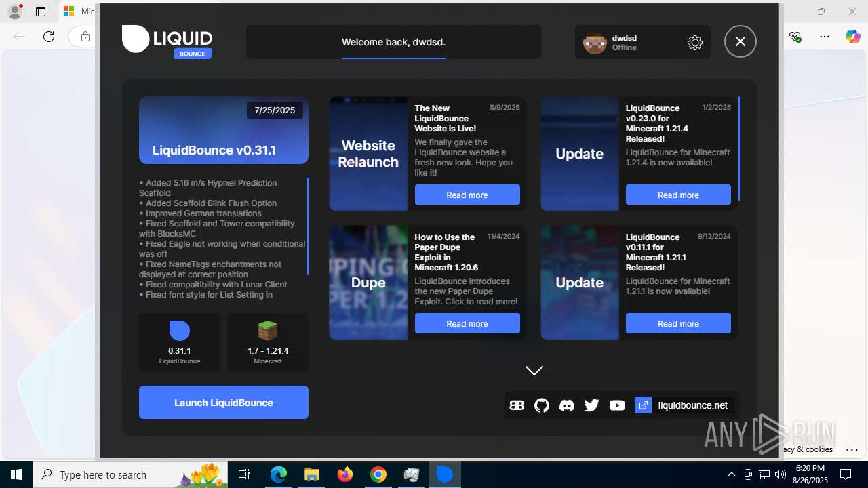Read more about Website Relaunch

467,195
